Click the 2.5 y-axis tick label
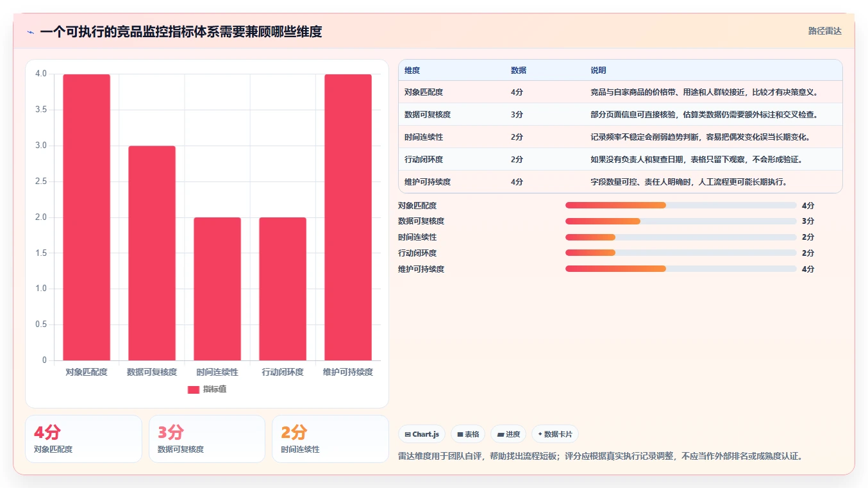 [x=40, y=181]
